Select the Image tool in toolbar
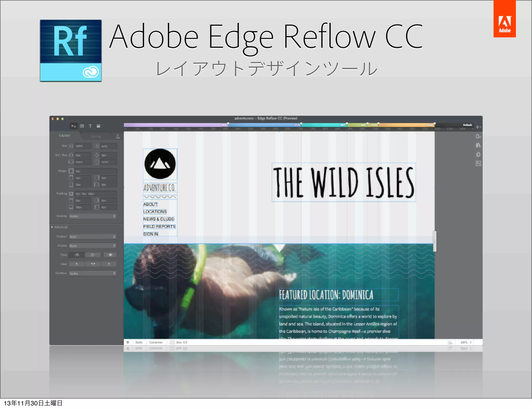 click(x=98, y=126)
